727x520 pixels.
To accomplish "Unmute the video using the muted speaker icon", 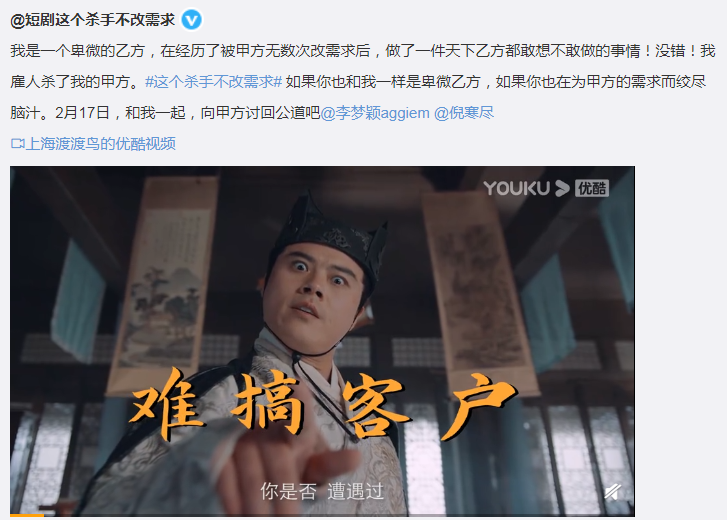I will [x=612, y=491].
